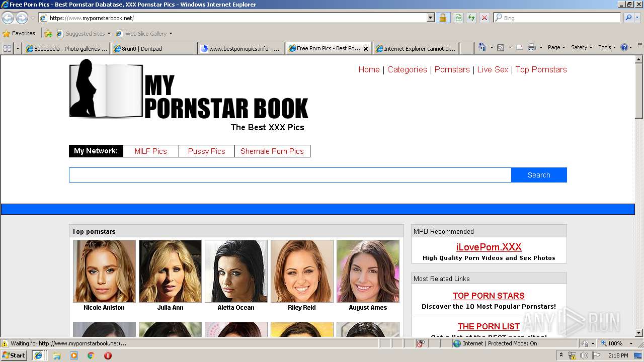Viewport: 644px width, 362px height.
Task: Click the volume speaker tray icon
Action: point(584,355)
